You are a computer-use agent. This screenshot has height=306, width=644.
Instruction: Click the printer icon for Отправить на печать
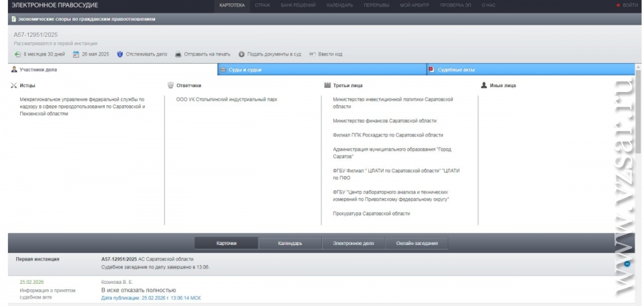click(178, 54)
